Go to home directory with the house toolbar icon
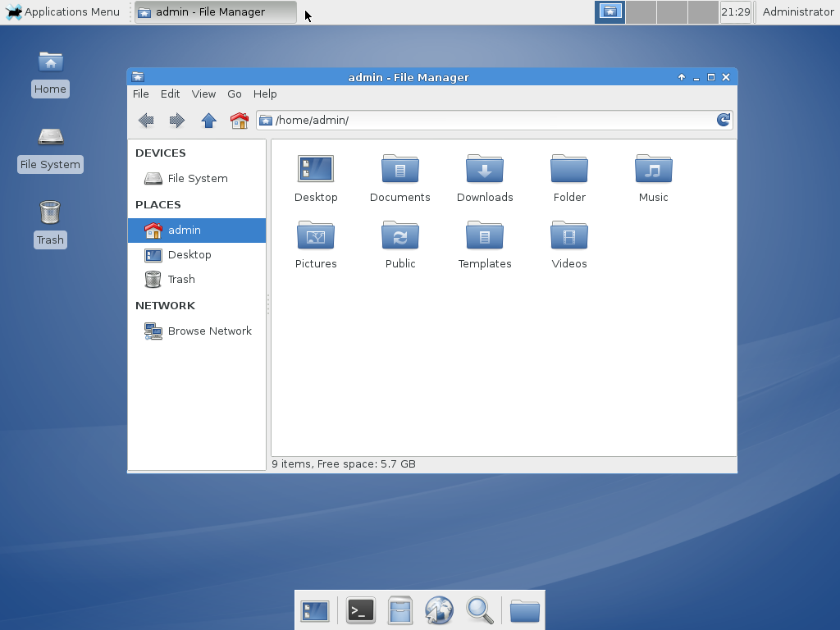This screenshot has width=840, height=630. pyautogui.click(x=238, y=121)
